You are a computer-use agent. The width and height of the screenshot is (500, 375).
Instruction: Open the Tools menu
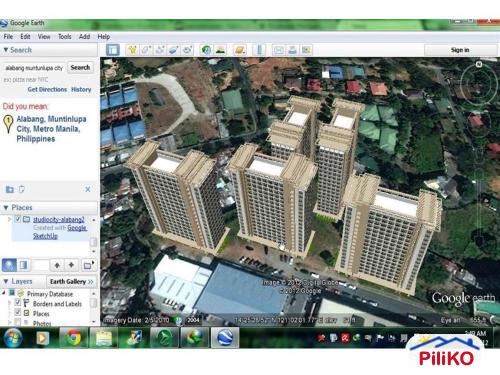pyautogui.click(x=65, y=36)
